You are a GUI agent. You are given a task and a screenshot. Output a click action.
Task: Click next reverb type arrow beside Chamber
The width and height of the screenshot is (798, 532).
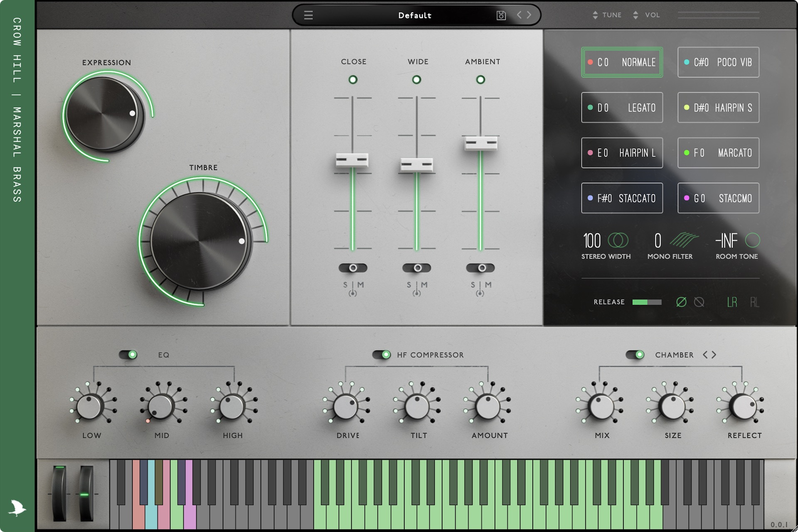(x=714, y=355)
